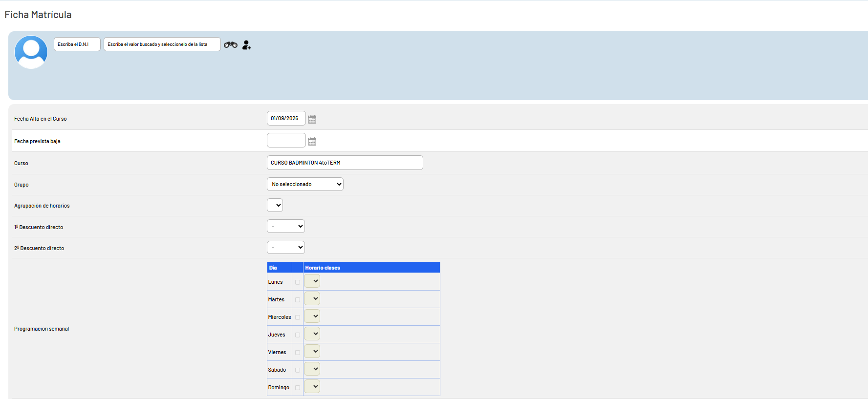Click the Día column header
The image size is (868, 399).
coord(280,268)
